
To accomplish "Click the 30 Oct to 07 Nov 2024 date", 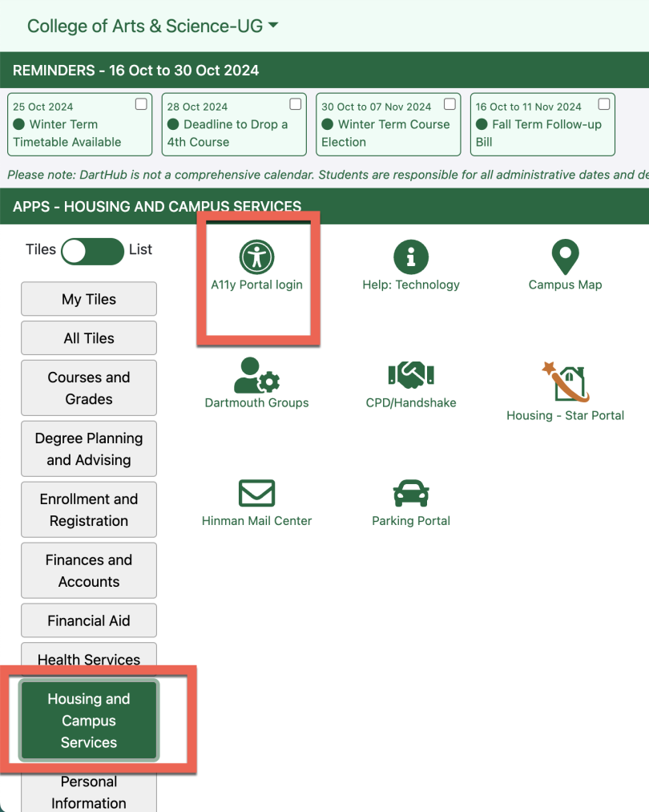I will (x=377, y=107).
